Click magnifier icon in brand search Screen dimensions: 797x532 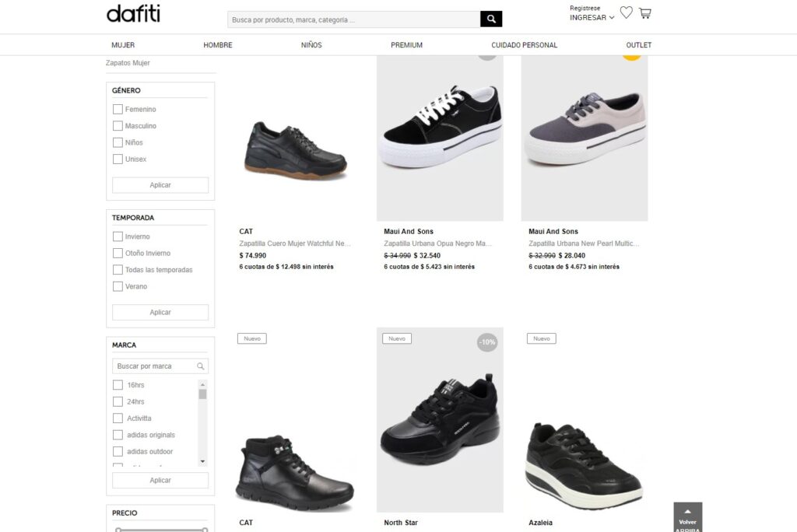point(200,366)
